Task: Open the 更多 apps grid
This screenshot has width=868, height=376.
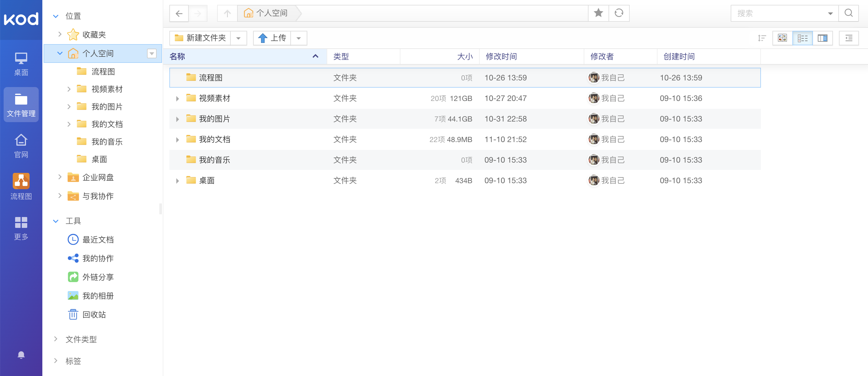Action: (x=21, y=228)
